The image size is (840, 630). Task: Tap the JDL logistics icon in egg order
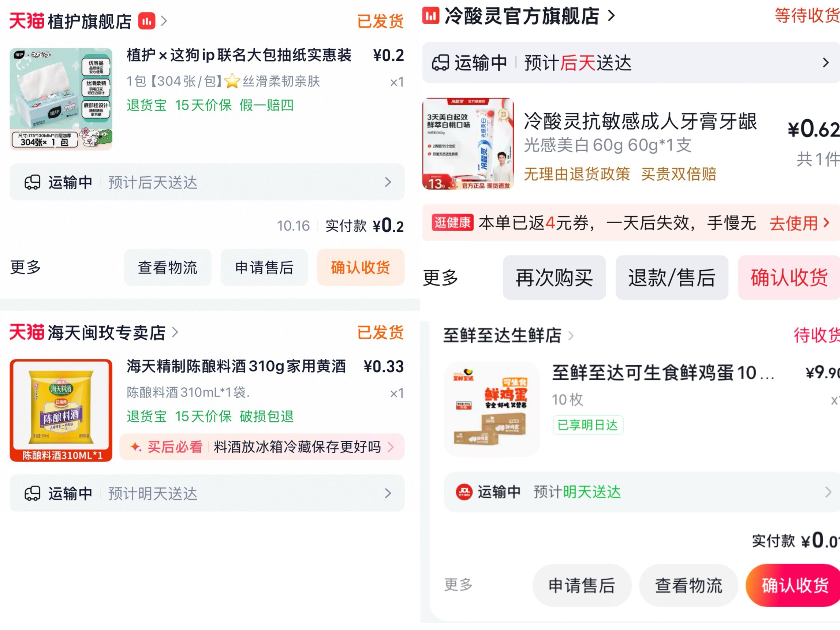[464, 492]
